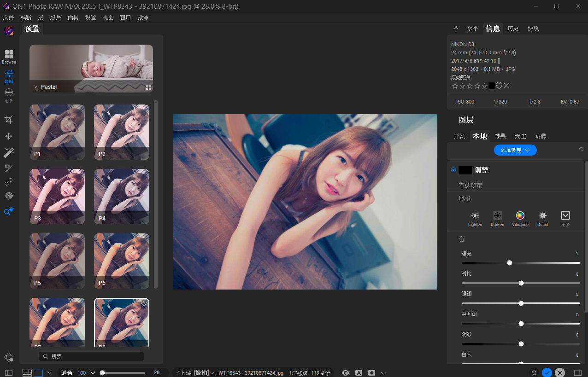588x377 pixels.
Task: Apply the Detail style
Action: [x=543, y=219]
